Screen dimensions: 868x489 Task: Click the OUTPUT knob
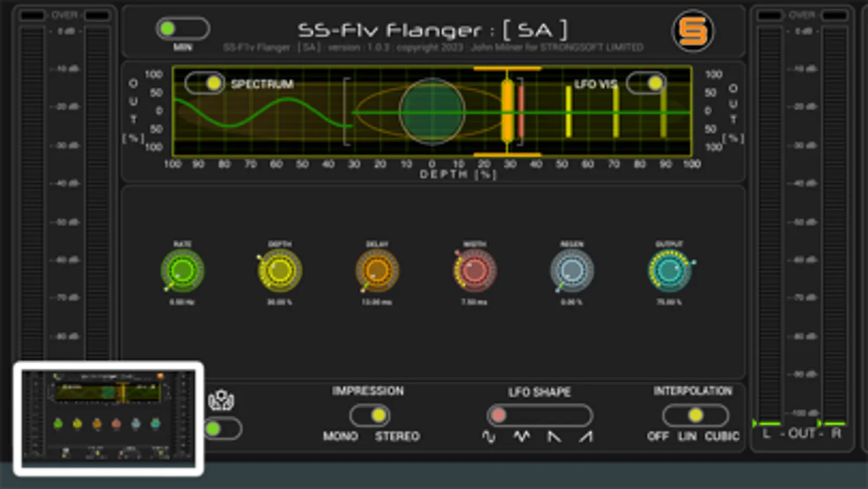click(x=669, y=271)
